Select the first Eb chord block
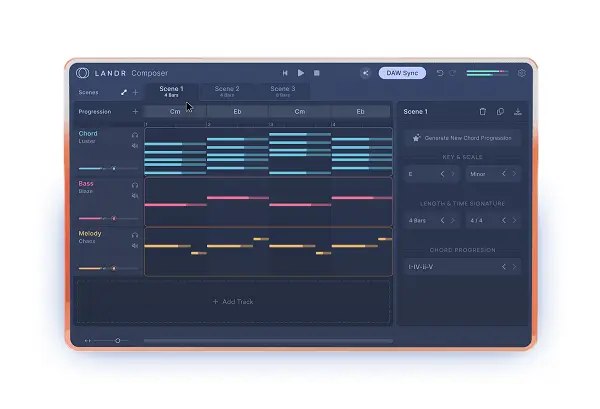Viewport: 600px width, 409px height. pos(237,112)
